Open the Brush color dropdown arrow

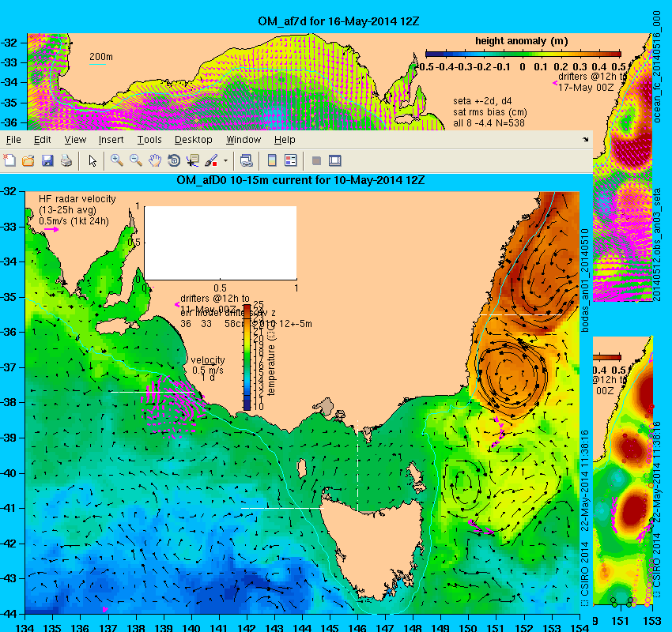[x=225, y=161]
